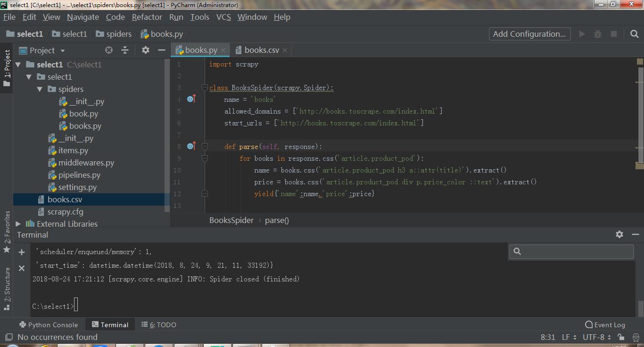Image resolution: width=644 pixels, height=347 pixels.
Task: Hide the Project panel with minus icon
Action: click(x=162, y=50)
